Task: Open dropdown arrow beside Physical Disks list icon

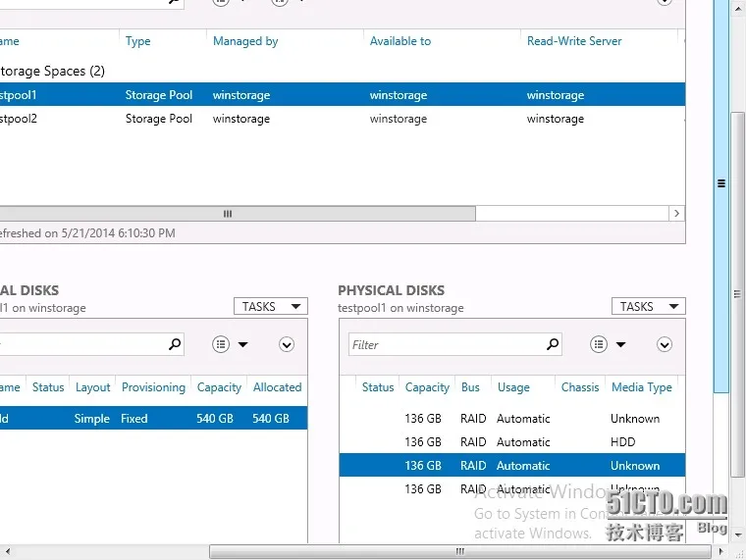Action: [621, 344]
